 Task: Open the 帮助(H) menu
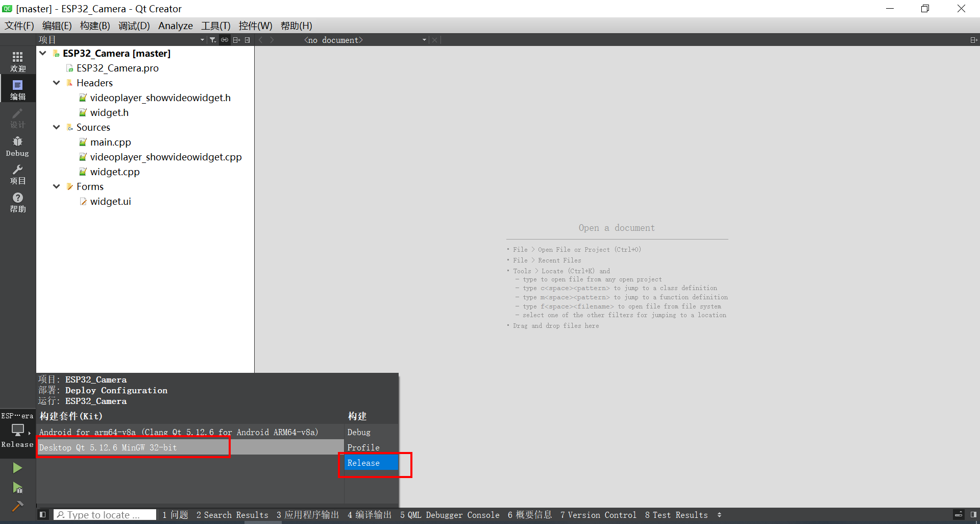(296, 26)
